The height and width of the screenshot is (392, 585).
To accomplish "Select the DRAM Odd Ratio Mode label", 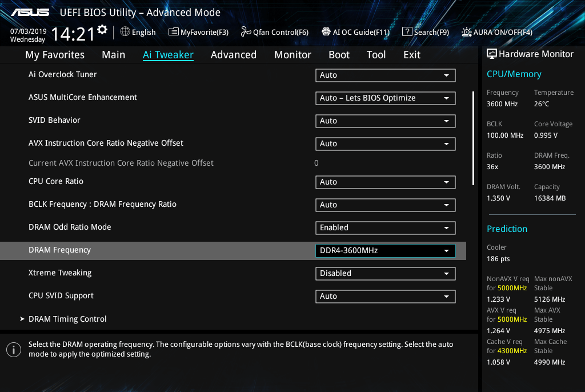I will point(70,227).
